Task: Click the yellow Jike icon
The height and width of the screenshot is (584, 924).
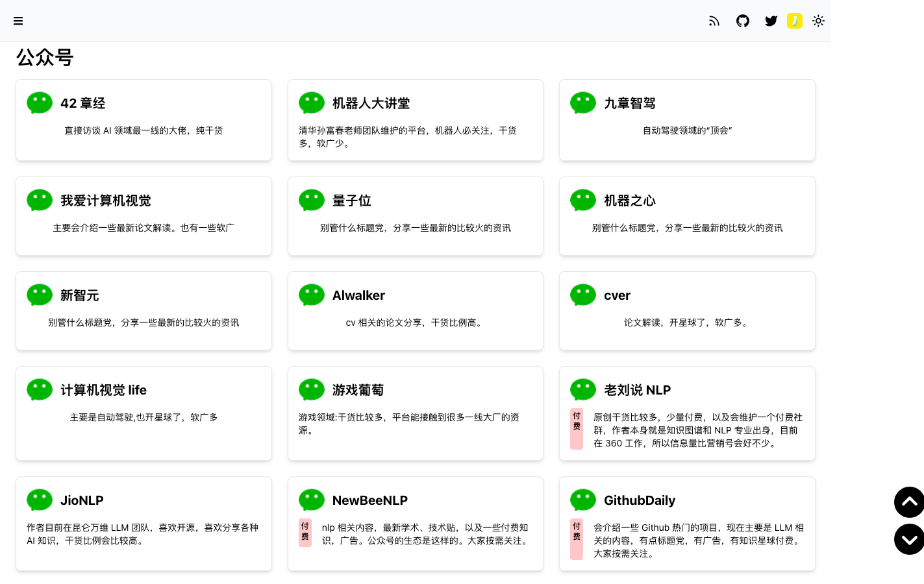Action: click(x=795, y=21)
